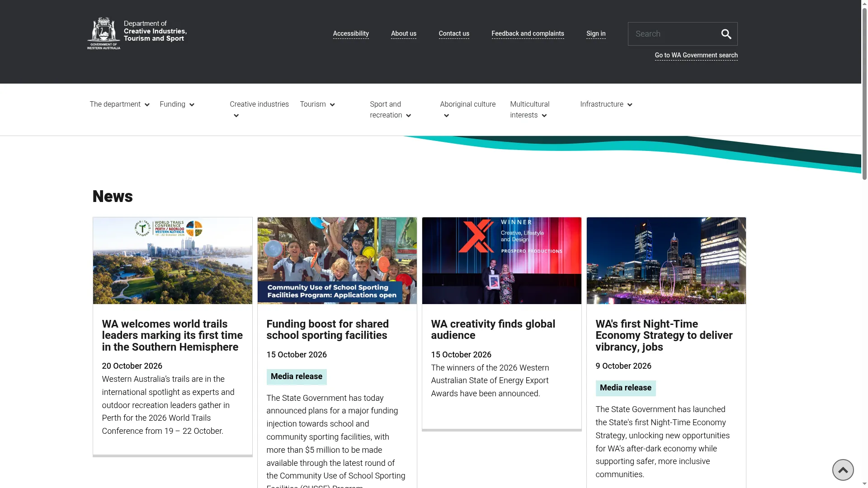Open WA creativity finds global audience headline
The height and width of the screenshot is (488, 868).
tap(493, 330)
